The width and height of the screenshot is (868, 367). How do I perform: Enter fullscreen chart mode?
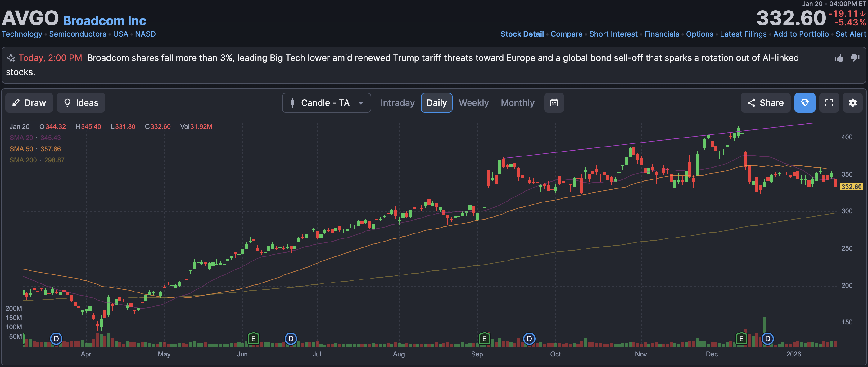(x=829, y=103)
